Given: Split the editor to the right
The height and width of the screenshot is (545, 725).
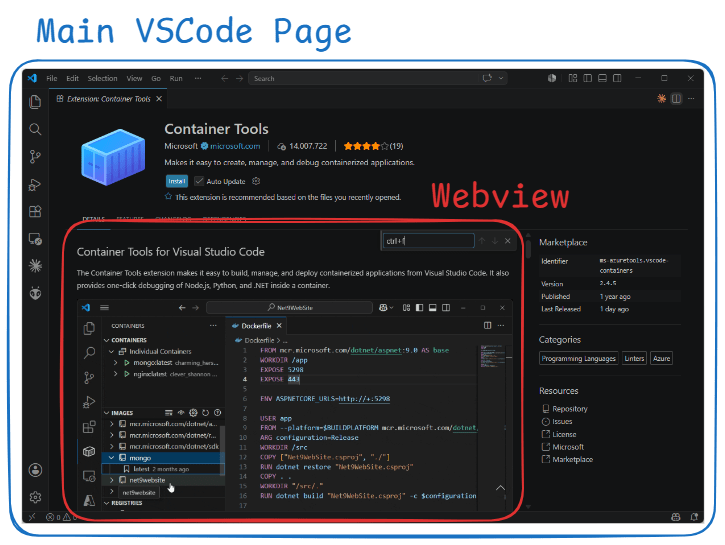Looking at the screenshot, I should click(676, 98).
